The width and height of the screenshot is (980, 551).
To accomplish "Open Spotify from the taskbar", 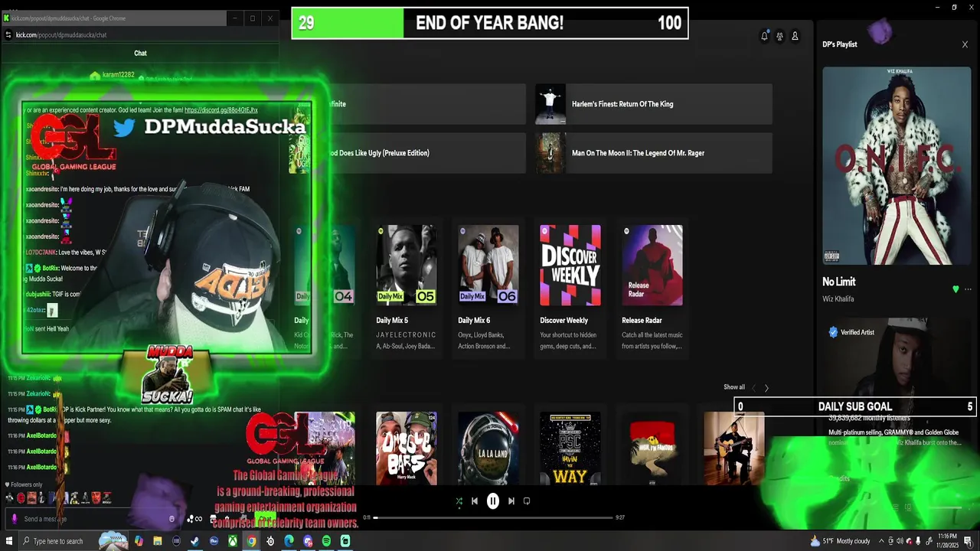I will [326, 541].
